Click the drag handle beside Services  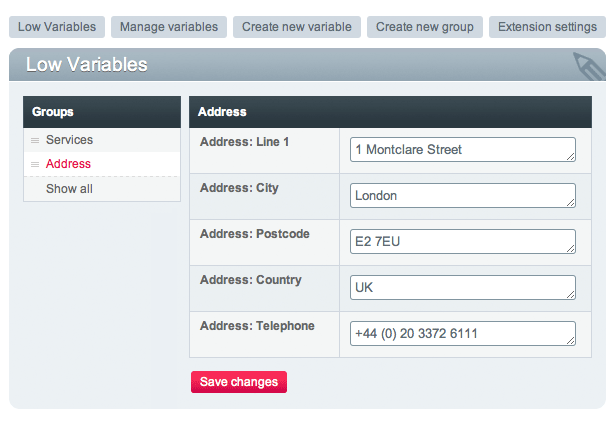click(35, 140)
